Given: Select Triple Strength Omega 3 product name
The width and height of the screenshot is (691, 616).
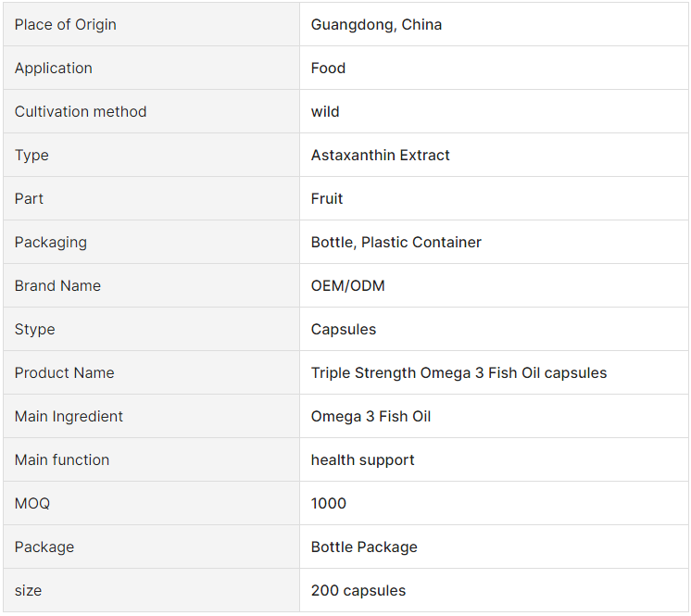Looking at the screenshot, I should pyautogui.click(x=459, y=372).
